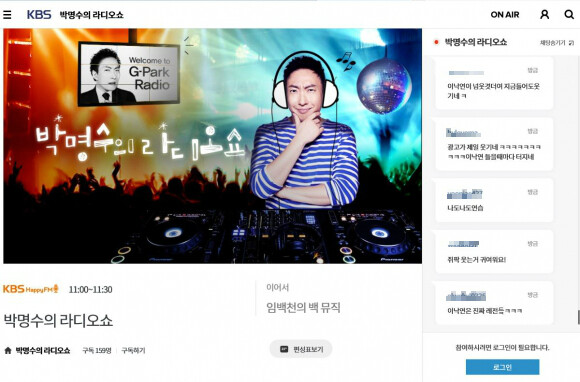The image size is (580, 382).
Task: Toggle 채팅숨기기 to hide chat
Action: pyautogui.click(x=553, y=43)
